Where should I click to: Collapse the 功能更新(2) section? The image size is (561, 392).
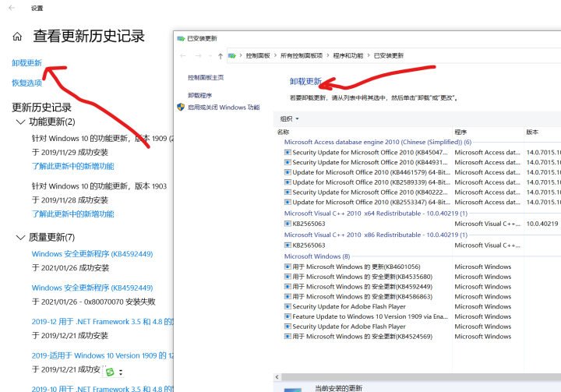coord(21,122)
